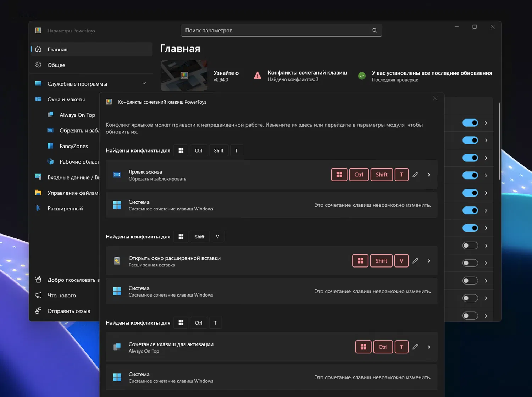Disable the last switched-on module toggle

[x=470, y=228]
